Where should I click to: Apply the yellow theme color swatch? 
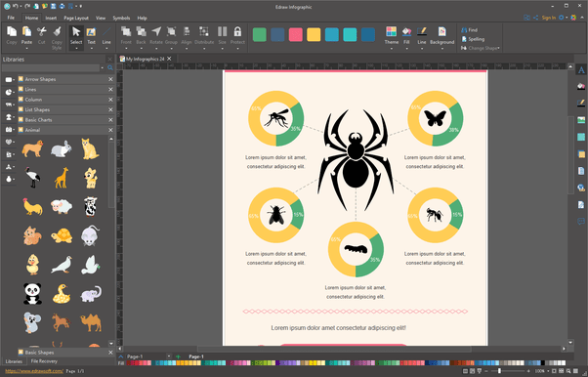314,34
